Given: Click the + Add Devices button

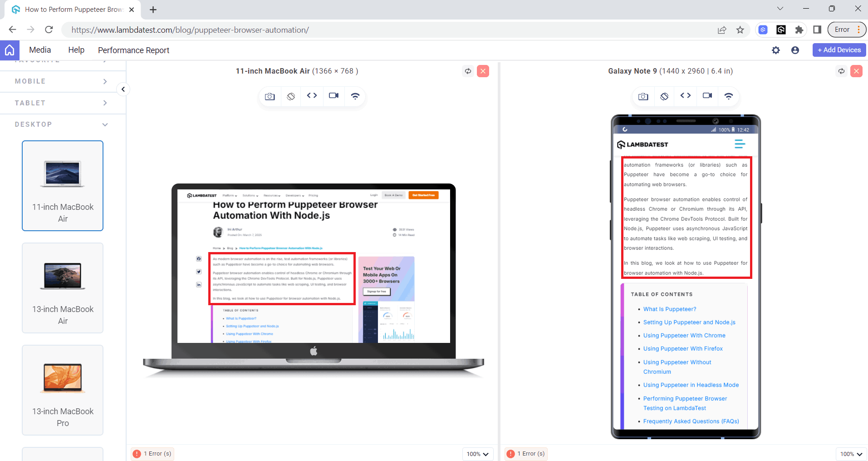Looking at the screenshot, I should 838,50.
